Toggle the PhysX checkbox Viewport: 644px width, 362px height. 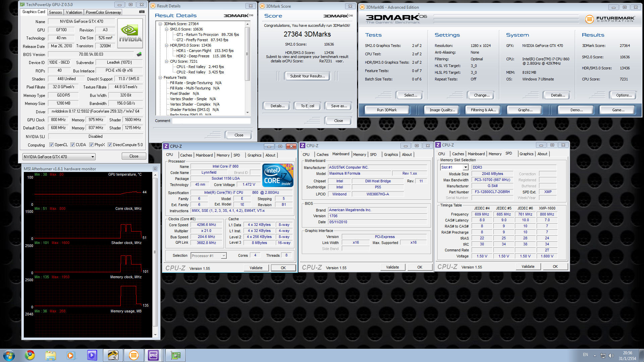click(x=91, y=145)
